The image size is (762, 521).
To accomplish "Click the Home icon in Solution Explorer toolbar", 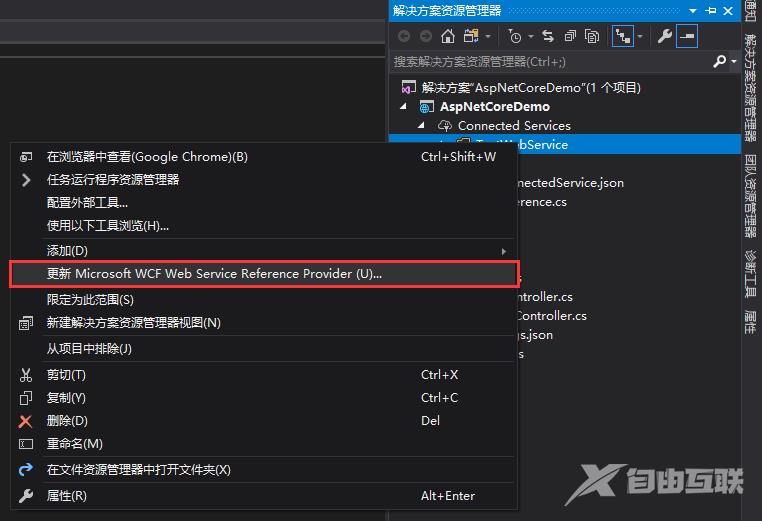I will [448, 36].
